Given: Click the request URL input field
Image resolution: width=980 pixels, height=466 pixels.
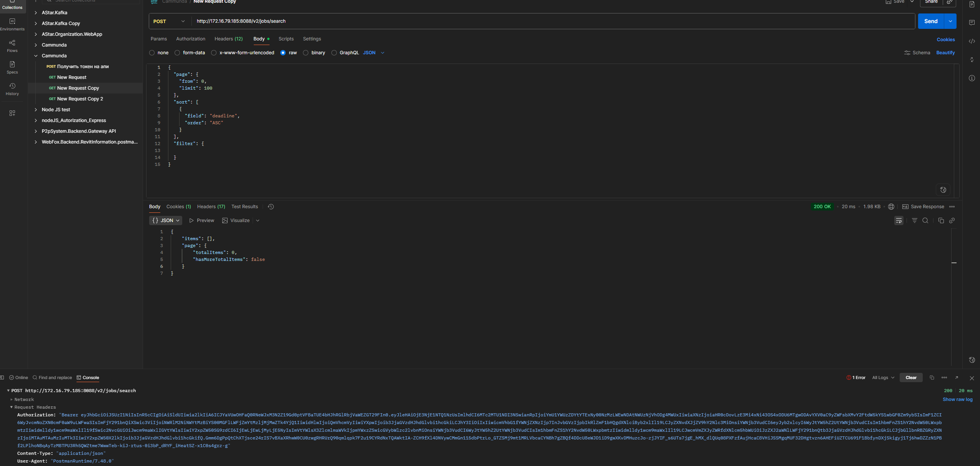Looking at the screenshot, I should (538, 21).
